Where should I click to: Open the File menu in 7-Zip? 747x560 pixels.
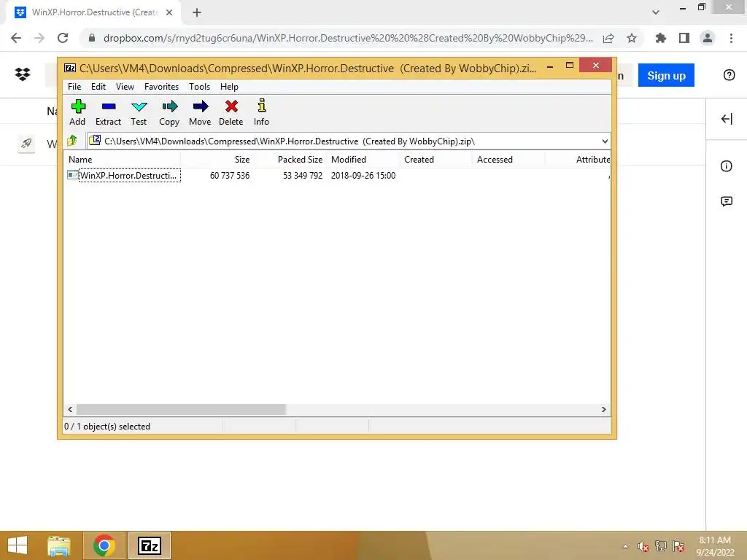[x=74, y=87]
